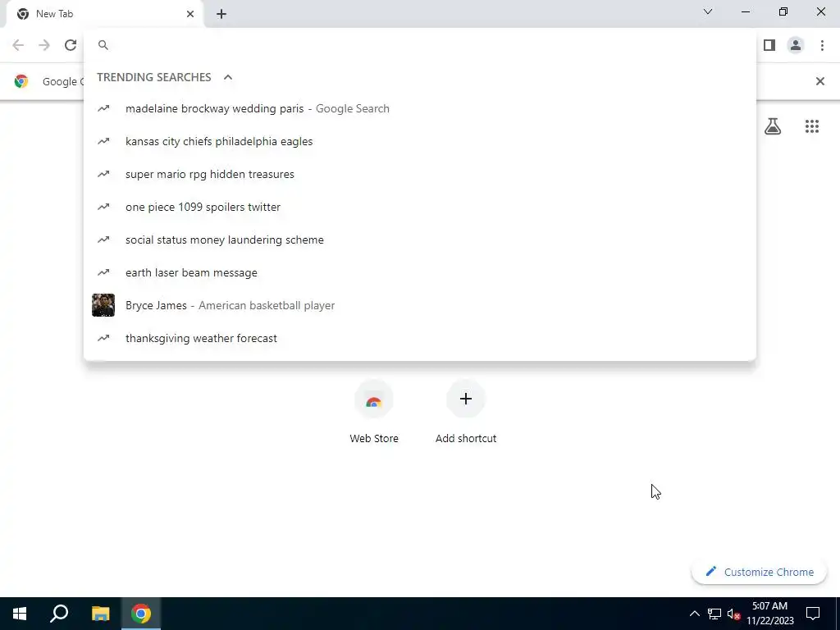
Task: Open the network status tray icon
Action: coord(714,614)
